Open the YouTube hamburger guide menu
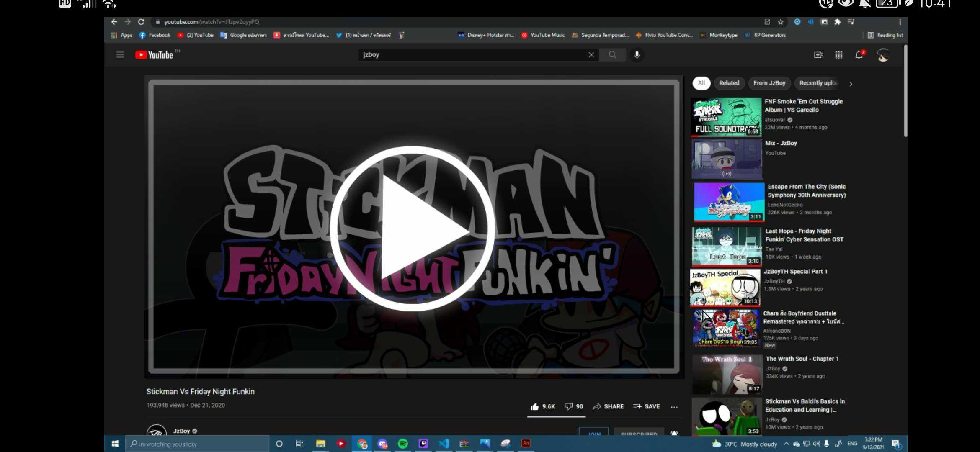Image resolution: width=980 pixels, height=452 pixels. click(120, 55)
